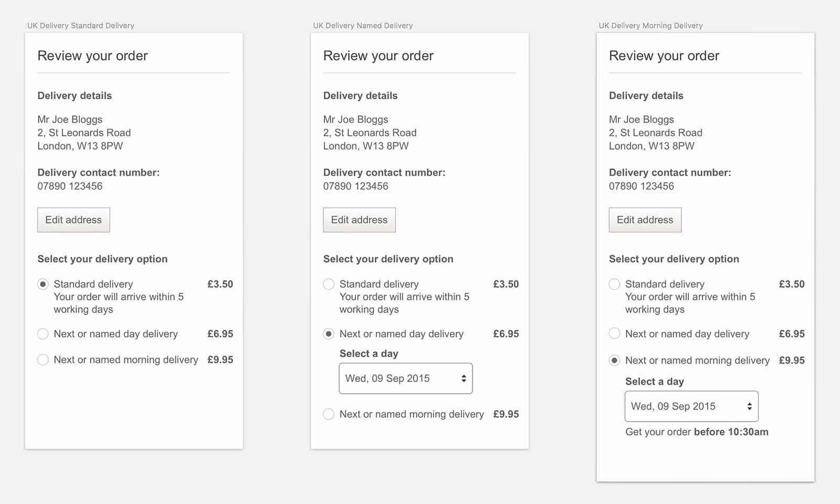Viewport: 840px width, 504px height.
Task: Click 'Get your order before 10:30am' text
Action: pos(697,432)
